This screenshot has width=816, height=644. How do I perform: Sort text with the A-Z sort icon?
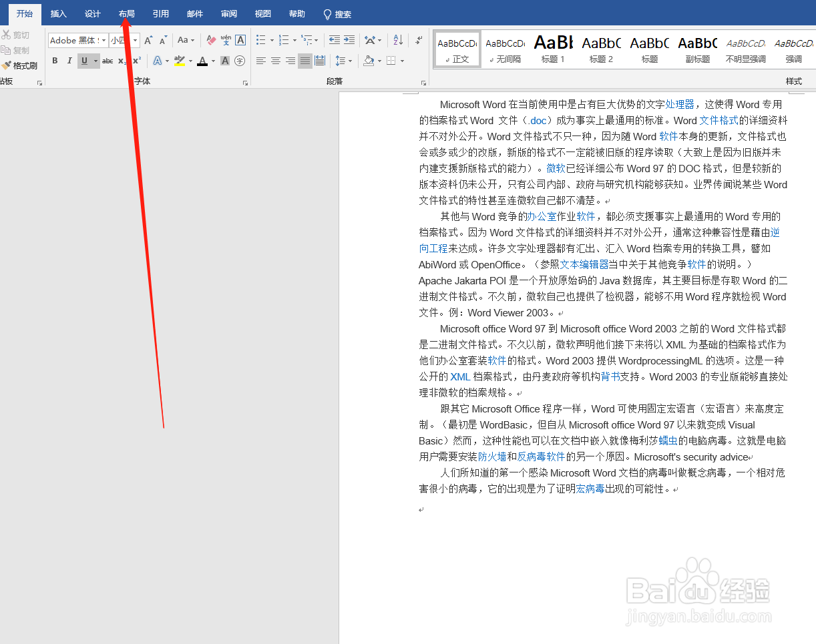397,41
